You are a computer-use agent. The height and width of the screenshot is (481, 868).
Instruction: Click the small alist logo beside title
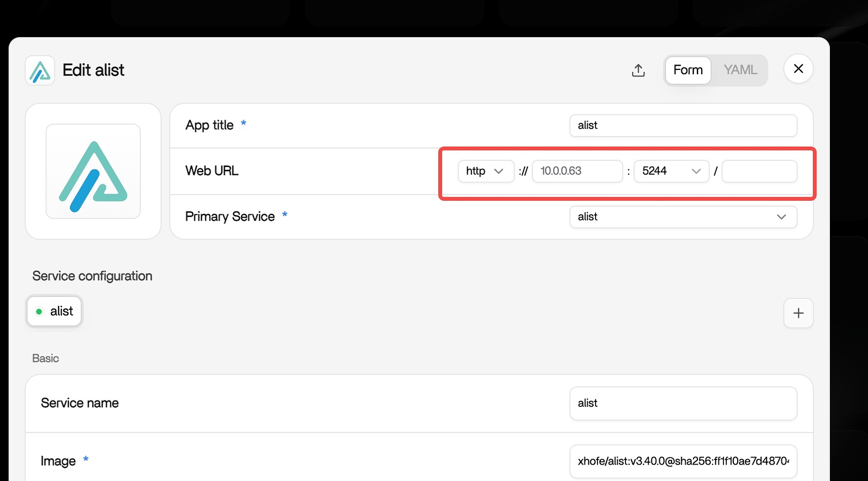click(40, 70)
